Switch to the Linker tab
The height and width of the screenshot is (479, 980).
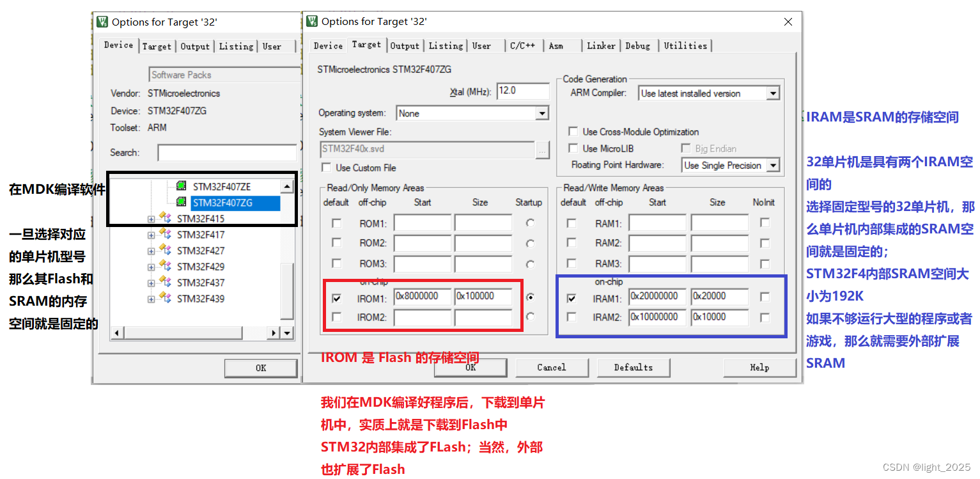click(x=601, y=46)
